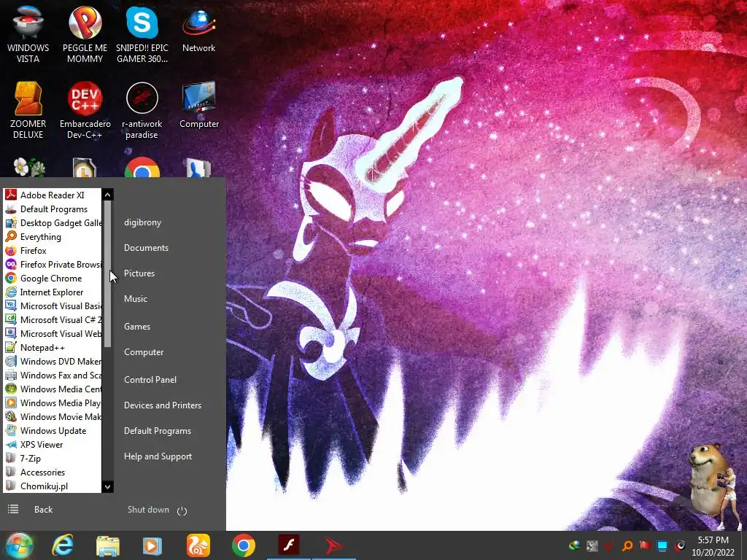Launch Google Chrome from the Start menu list
Screen dimensions: 747x560
pyautogui.click(x=53, y=278)
